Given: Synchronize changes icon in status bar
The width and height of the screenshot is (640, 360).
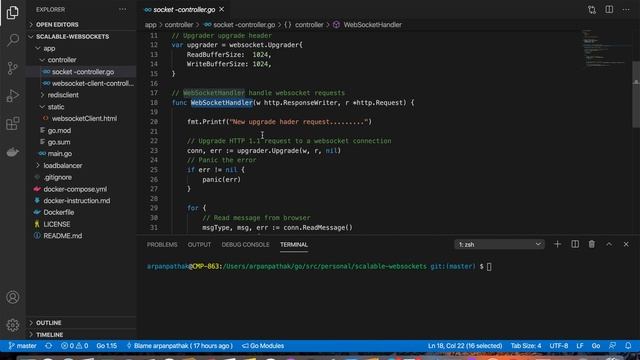Looking at the screenshot, I should pos(49,346).
